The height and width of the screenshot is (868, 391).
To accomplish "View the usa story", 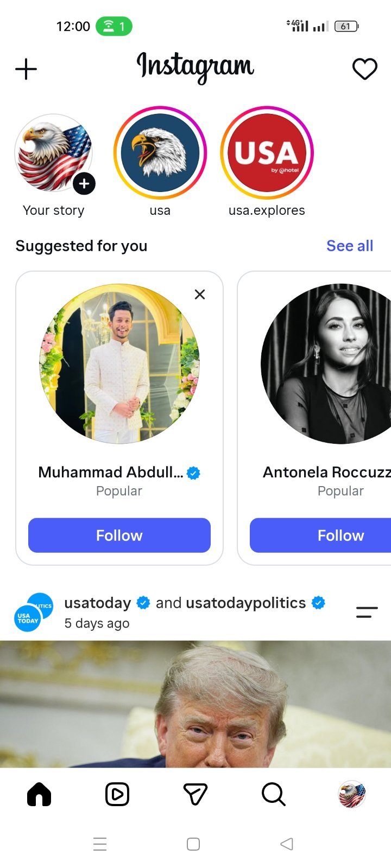I will coord(160,152).
